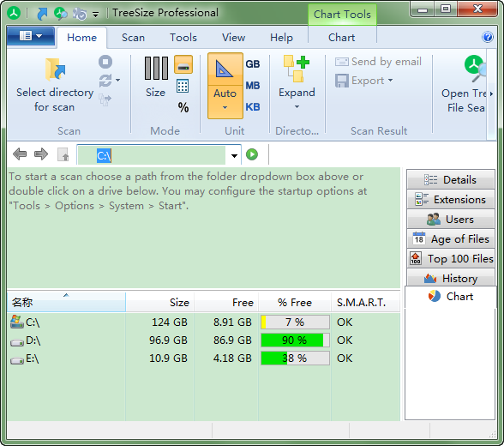Click the Refresh scan icon

click(105, 81)
